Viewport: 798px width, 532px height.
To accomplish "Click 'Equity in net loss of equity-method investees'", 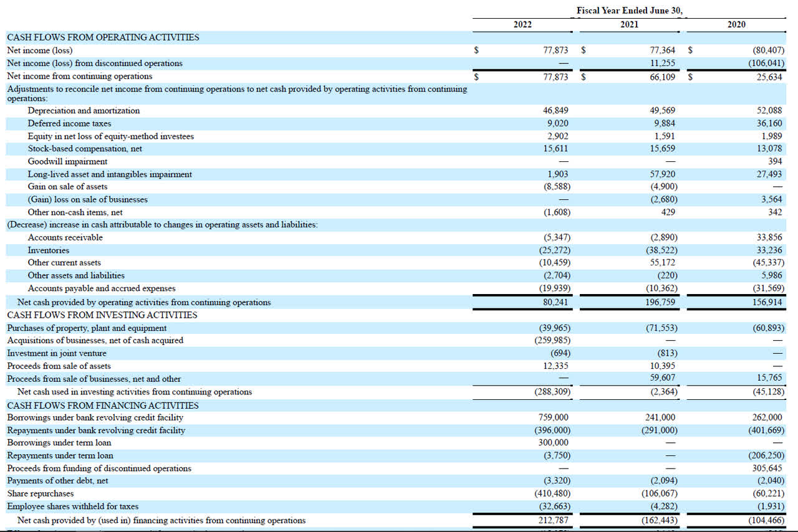I will pyautogui.click(x=110, y=136).
